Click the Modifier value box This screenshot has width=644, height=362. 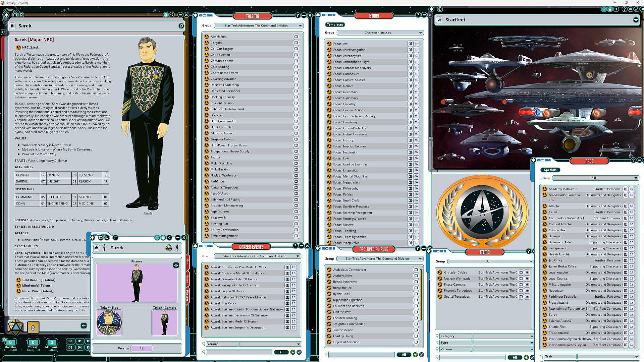click(10, 343)
